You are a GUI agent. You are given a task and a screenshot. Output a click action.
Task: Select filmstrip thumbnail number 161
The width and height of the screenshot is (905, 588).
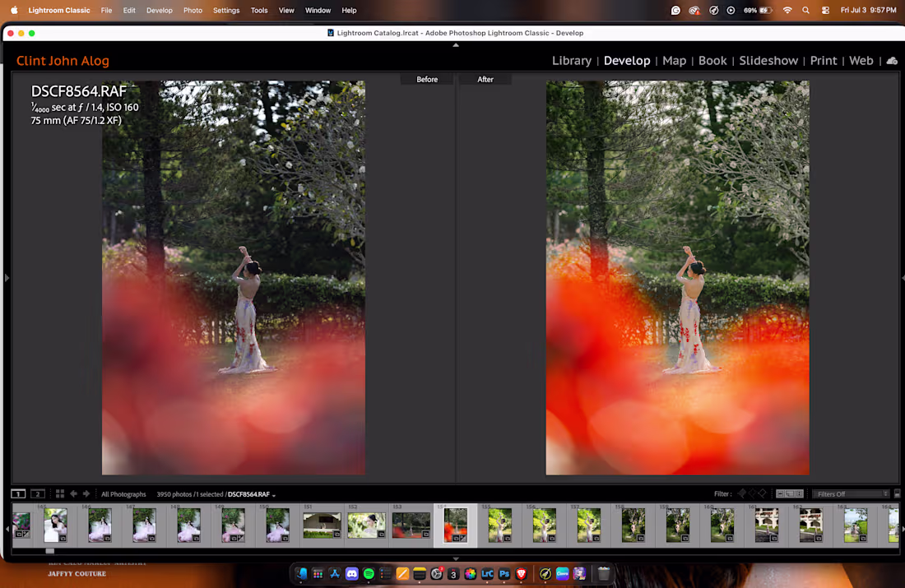pos(767,525)
